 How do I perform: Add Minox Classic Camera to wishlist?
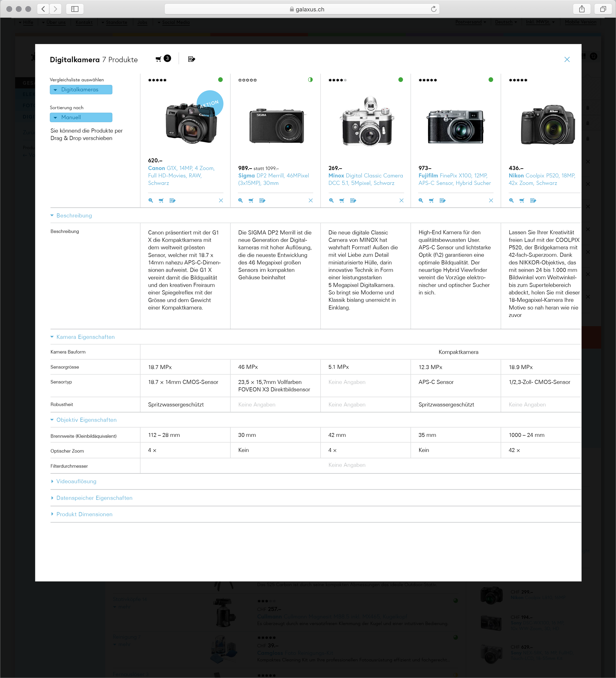pyautogui.click(x=353, y=200)
